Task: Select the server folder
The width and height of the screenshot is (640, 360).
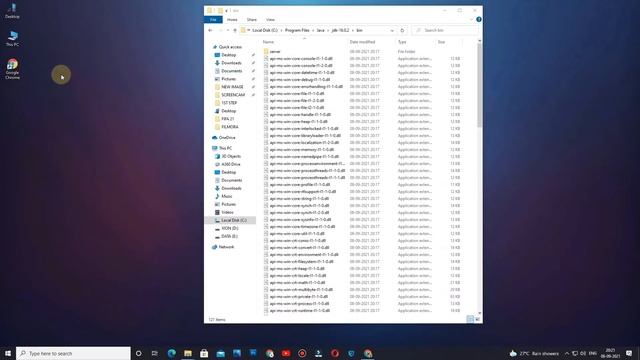Action: 275,51
